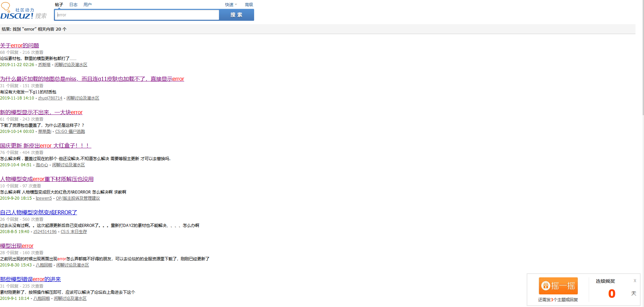Go to the CS:GO 僵尸逃跑 forum section
Viewport: 644px width, 307px height.
coord(70,132)
